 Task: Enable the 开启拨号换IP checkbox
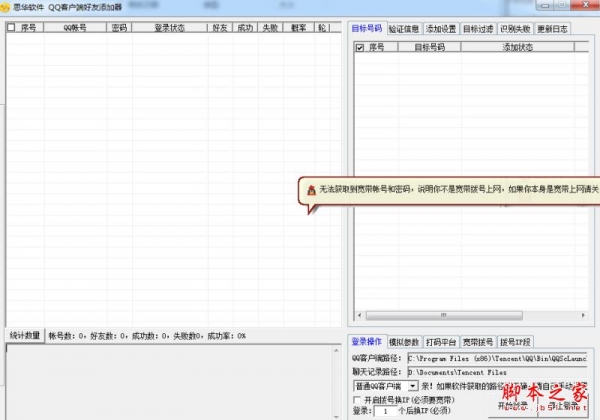(x=357, y=400)
